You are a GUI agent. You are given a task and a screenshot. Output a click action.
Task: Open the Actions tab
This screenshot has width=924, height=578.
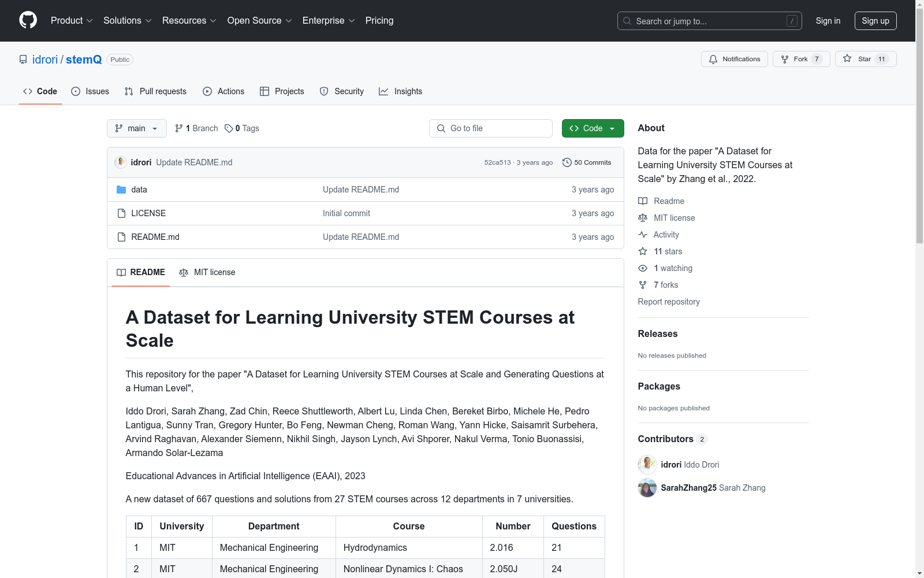point(223,91)
